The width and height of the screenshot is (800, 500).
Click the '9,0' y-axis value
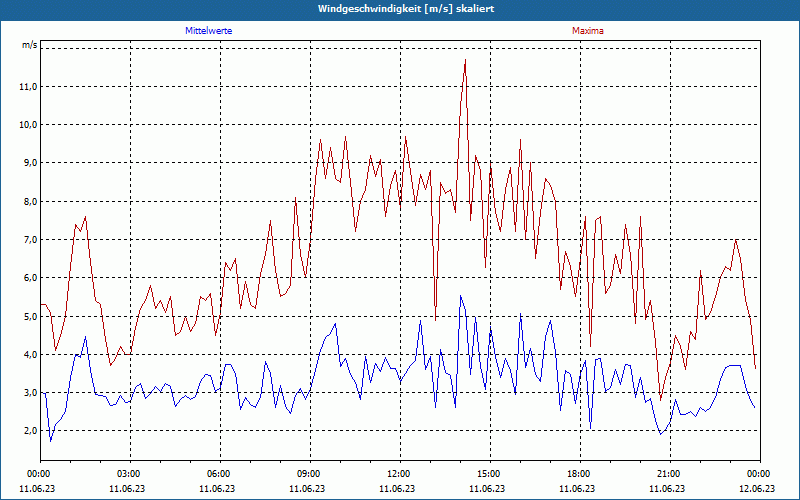pyautogui.click(x=30, y=163)
